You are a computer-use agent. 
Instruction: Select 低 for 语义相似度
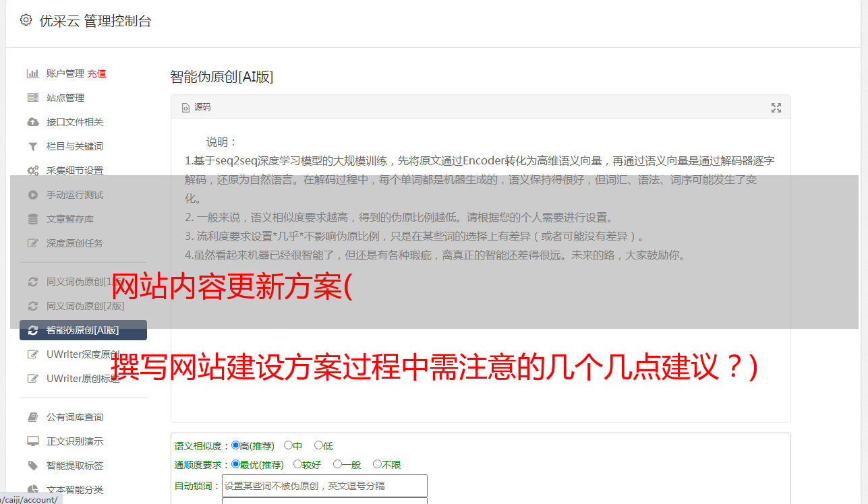[318, 445]
